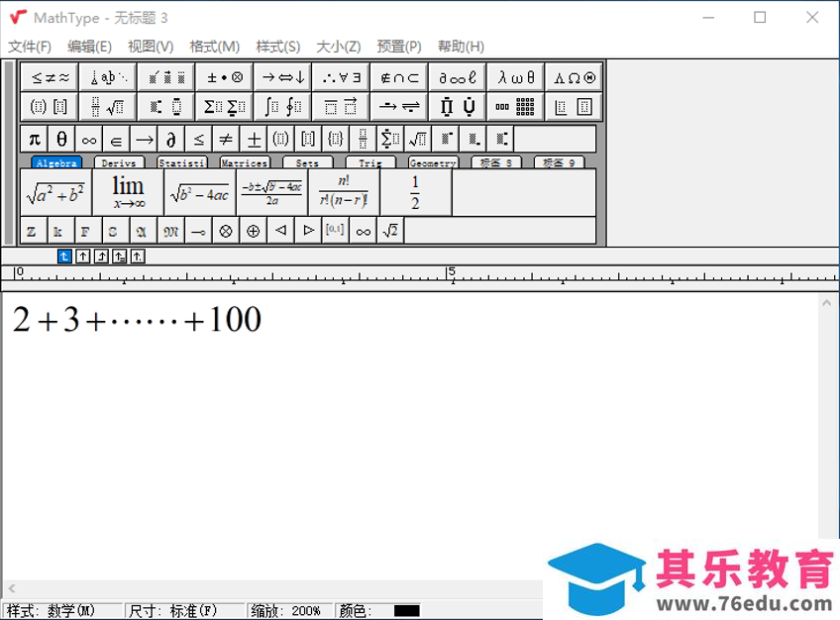
Task: Insert the not-equal symbol (≠)
Action: point(226,140)
